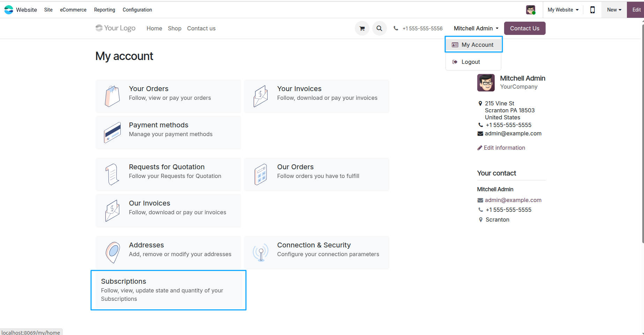Click the admin avatar in top bar
Image resolution: width=644 pixels, height=335 pixels.
pyautogui.click(x=531, y=10)
